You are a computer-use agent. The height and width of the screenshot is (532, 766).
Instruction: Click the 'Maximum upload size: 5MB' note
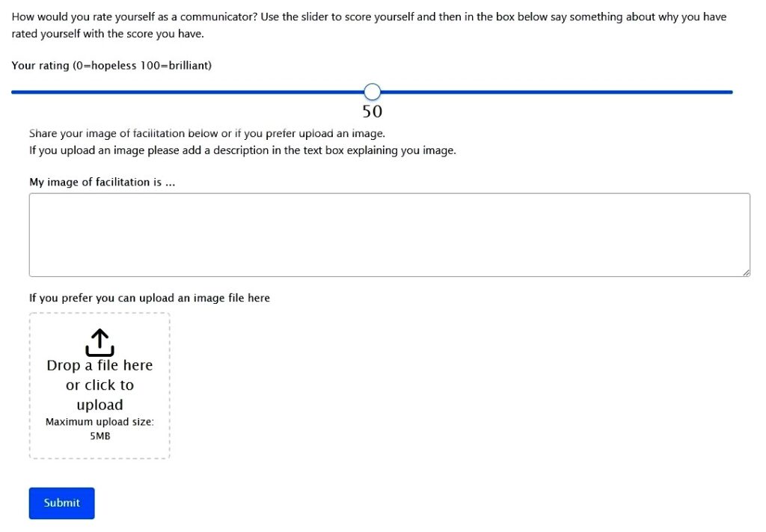[99, 429]
